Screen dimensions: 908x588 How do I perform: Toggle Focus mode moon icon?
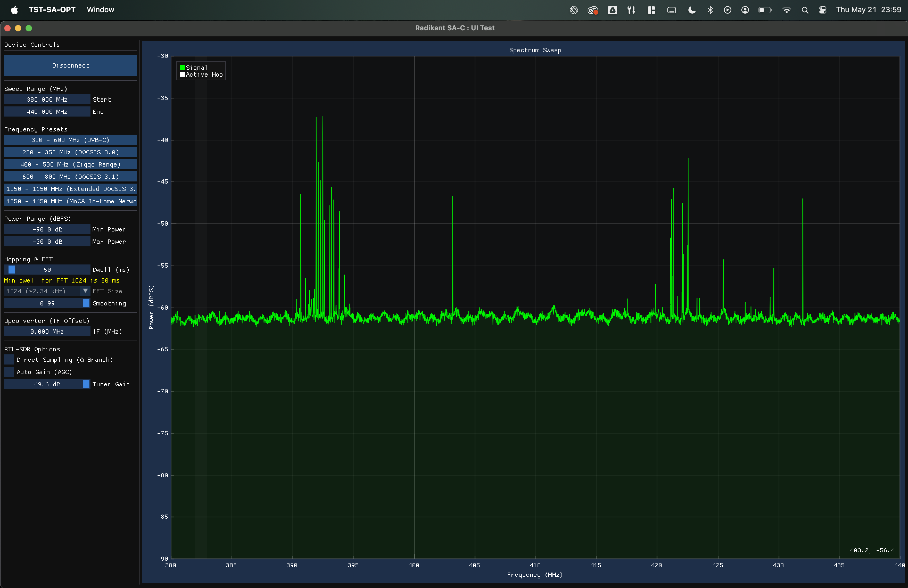[x=692, y=10]
